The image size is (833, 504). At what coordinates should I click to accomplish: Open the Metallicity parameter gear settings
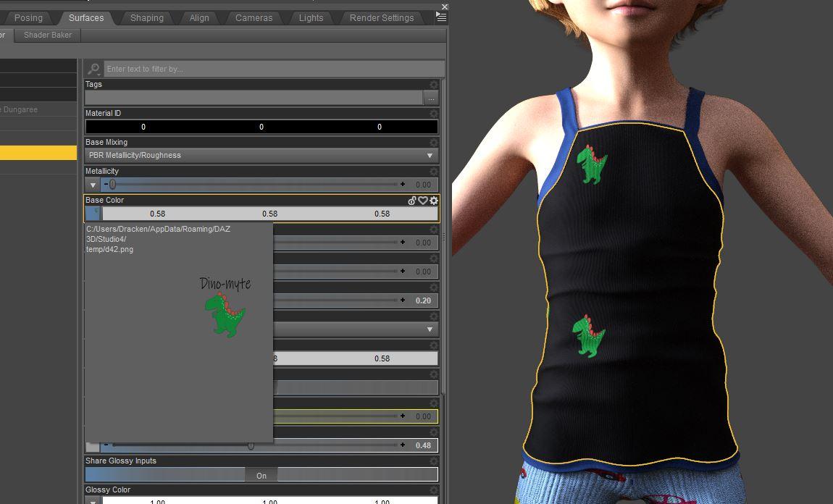433,172
